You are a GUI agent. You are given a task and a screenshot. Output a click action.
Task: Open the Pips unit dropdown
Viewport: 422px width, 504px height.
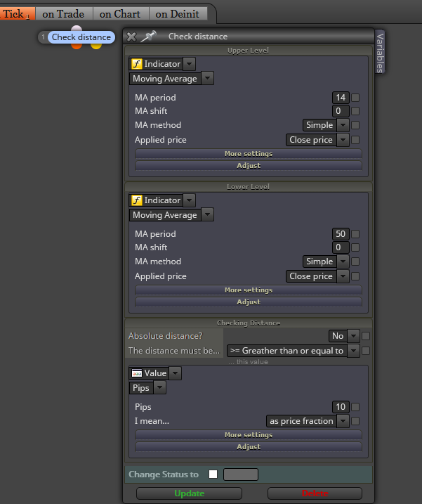pyautogui.click(x=160, y=387)
